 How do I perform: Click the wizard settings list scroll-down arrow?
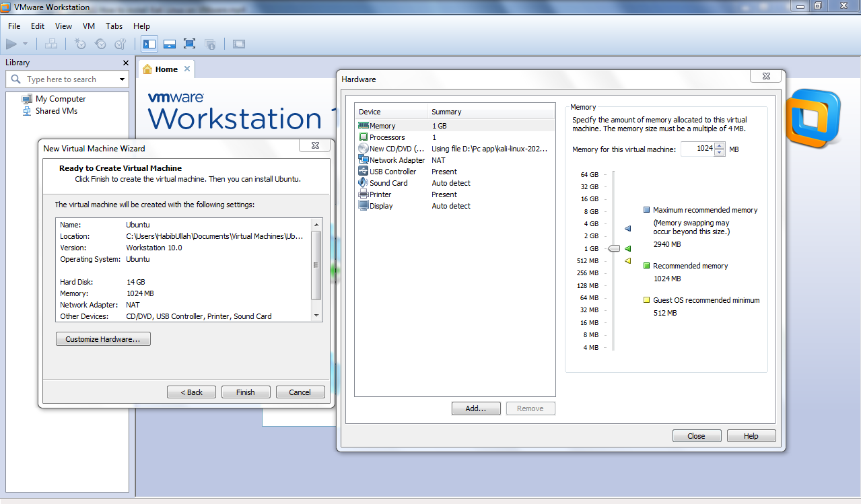[316, 316]
